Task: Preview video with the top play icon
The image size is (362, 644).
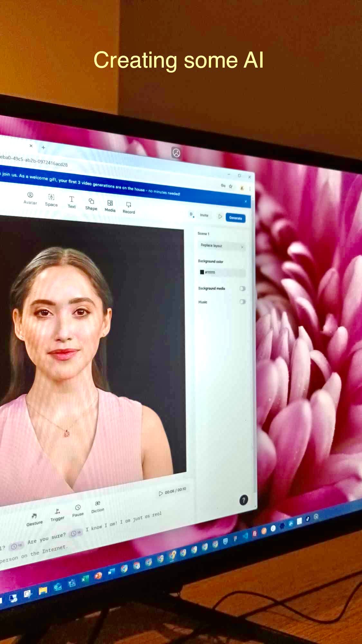Action: coord(220,216)
